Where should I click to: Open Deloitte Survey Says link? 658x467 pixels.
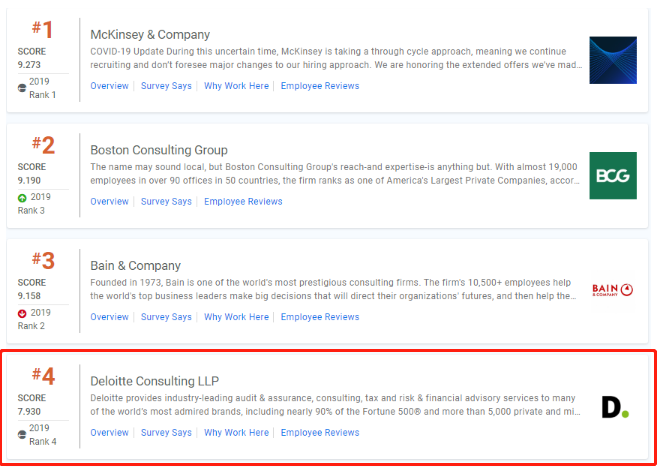click(166, 433)
